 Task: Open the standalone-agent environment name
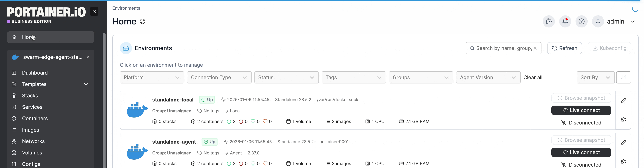(x=174, y=142)
